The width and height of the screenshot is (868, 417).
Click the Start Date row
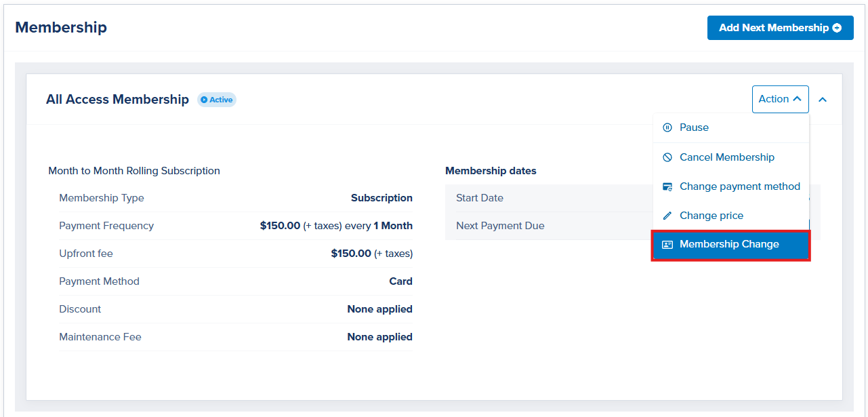(x=549, y=198)
